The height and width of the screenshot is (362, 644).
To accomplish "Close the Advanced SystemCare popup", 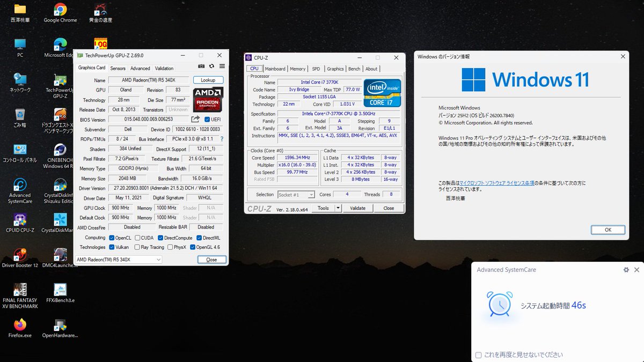I will point(637,270).
